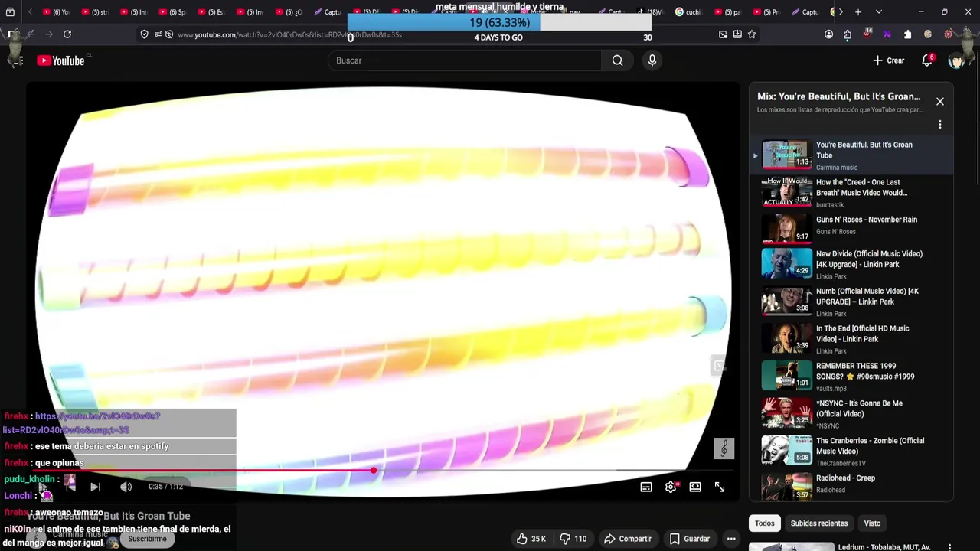
Task: Select the Subidas recientes chip
Action: pyautogui.click(x=819, y=523)
